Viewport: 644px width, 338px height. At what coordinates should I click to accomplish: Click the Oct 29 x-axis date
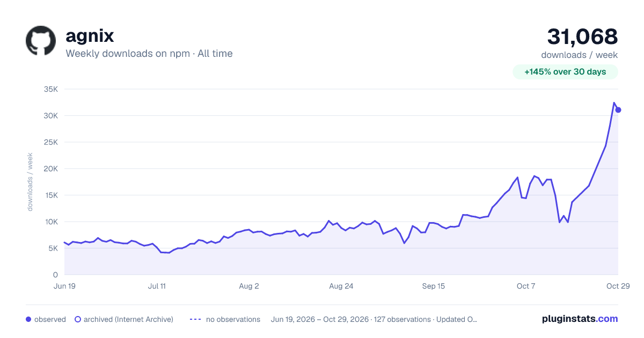point(618,286)
